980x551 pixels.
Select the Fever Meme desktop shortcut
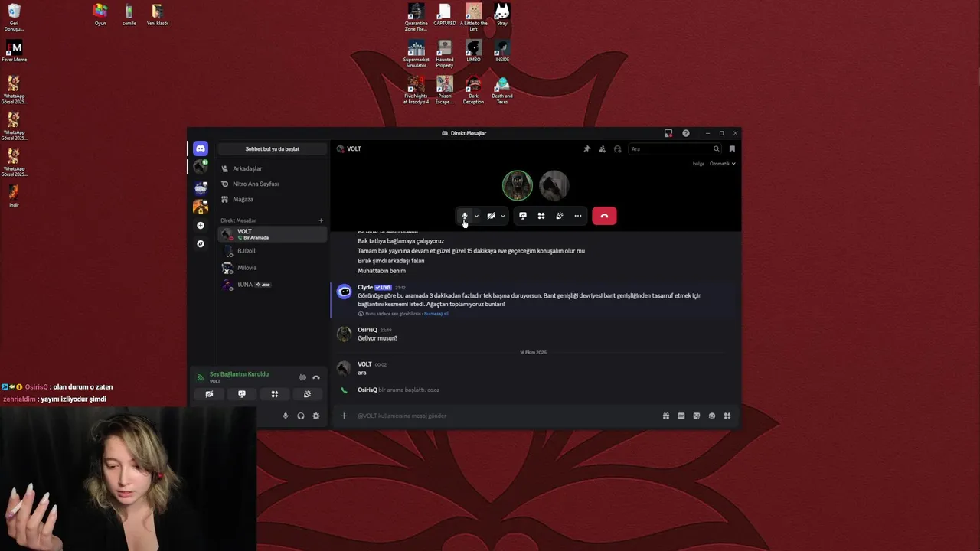[14, 52]
